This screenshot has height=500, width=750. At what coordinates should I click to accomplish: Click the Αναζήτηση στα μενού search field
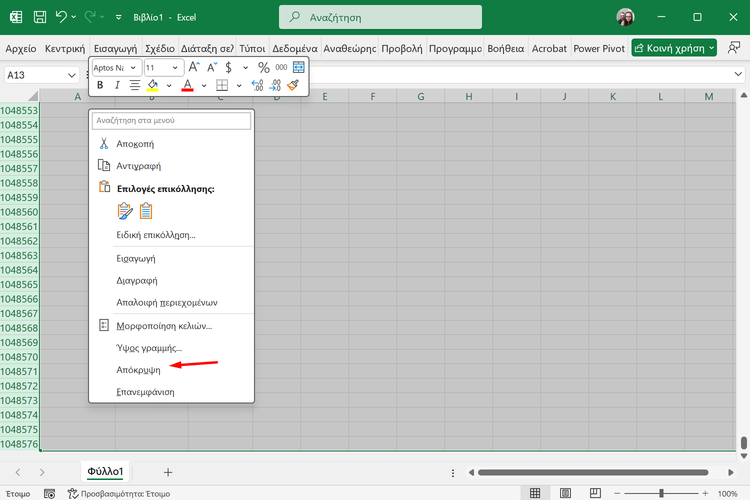(171, 120)
